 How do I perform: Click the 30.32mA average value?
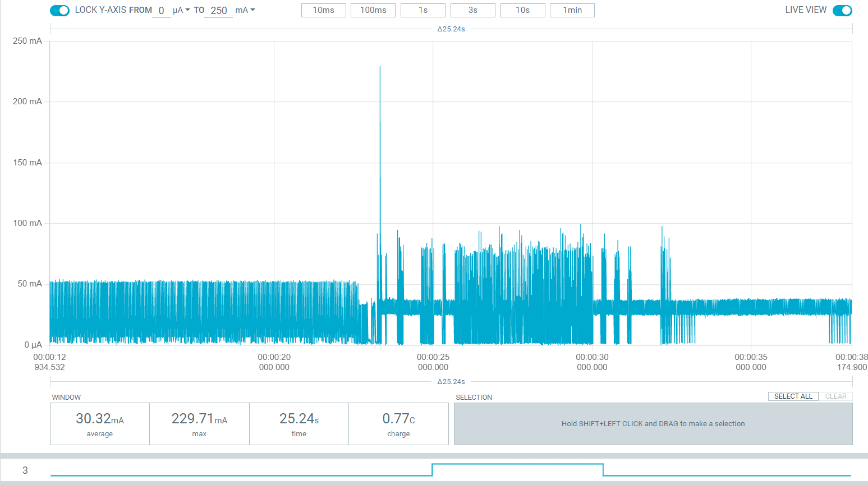click(x=100, y=419)
